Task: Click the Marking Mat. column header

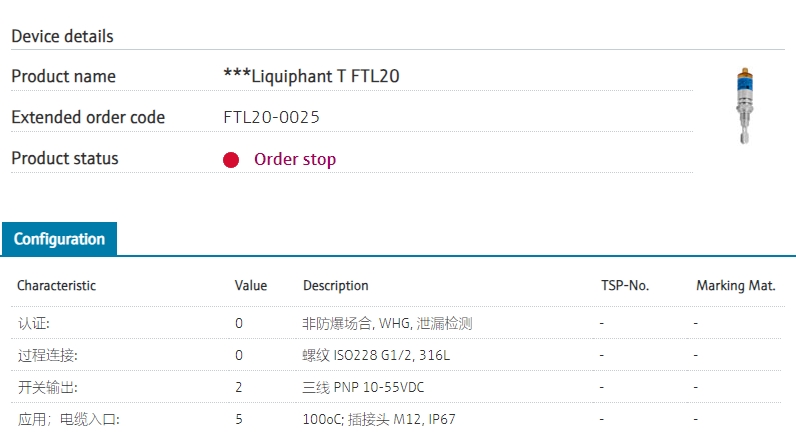Action: [x=736, y=286]
